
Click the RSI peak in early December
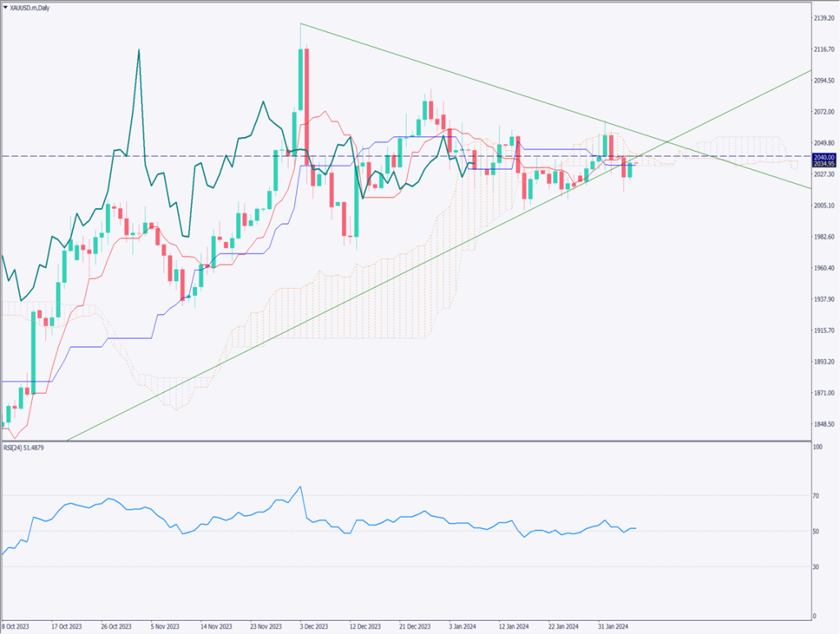pyautogui.click(x=300, y=487)
